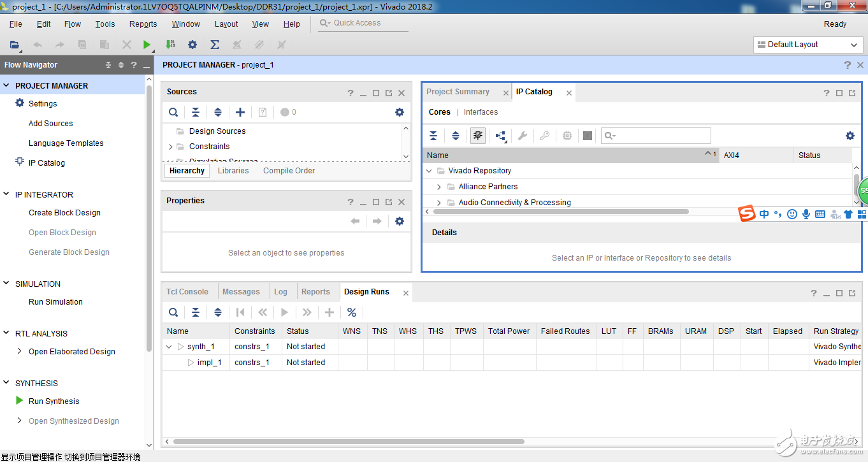868x462 pixels.
Task: Click Sogou input method S icon
Action: click(x=747, y=214)
